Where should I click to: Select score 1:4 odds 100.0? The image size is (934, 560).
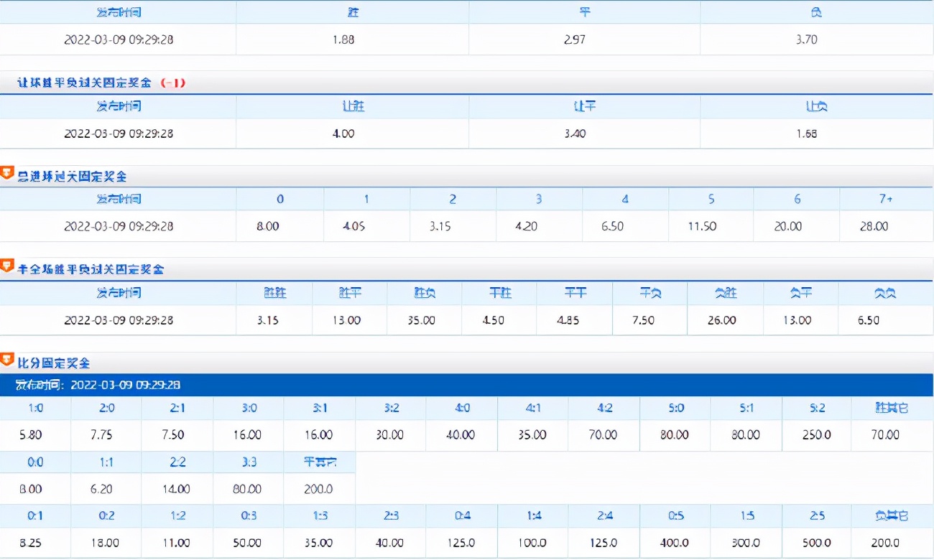[531, 543]
